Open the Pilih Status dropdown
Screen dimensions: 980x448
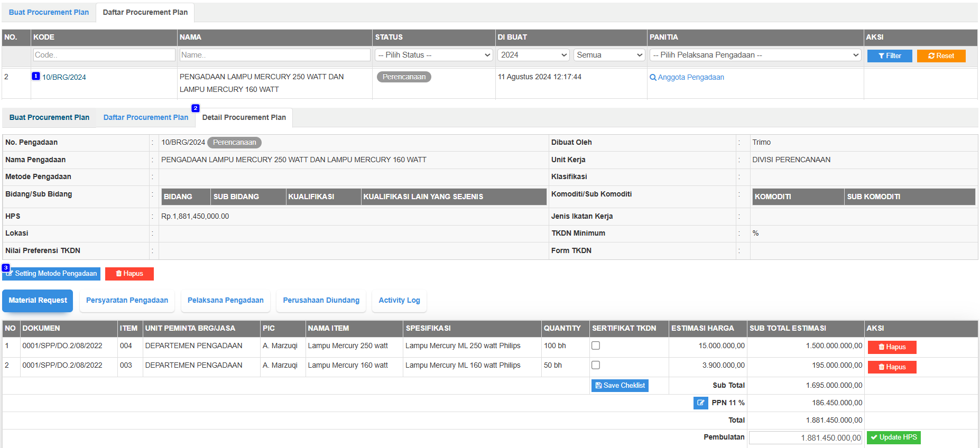[433, 55]
